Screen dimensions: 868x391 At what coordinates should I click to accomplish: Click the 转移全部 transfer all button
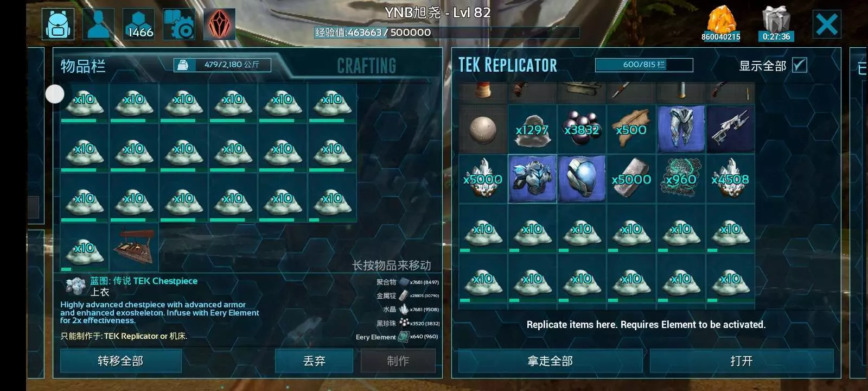(x=120, y=361)
